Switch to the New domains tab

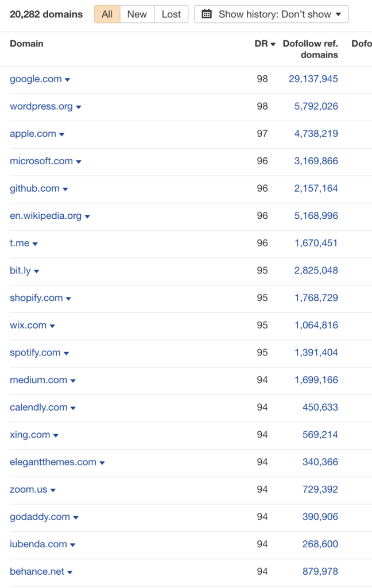137,14
